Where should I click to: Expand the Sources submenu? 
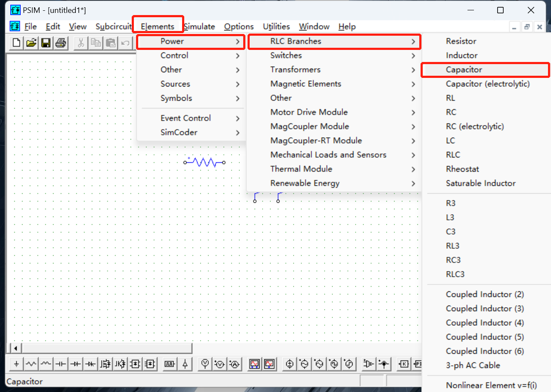coord(191,84)
